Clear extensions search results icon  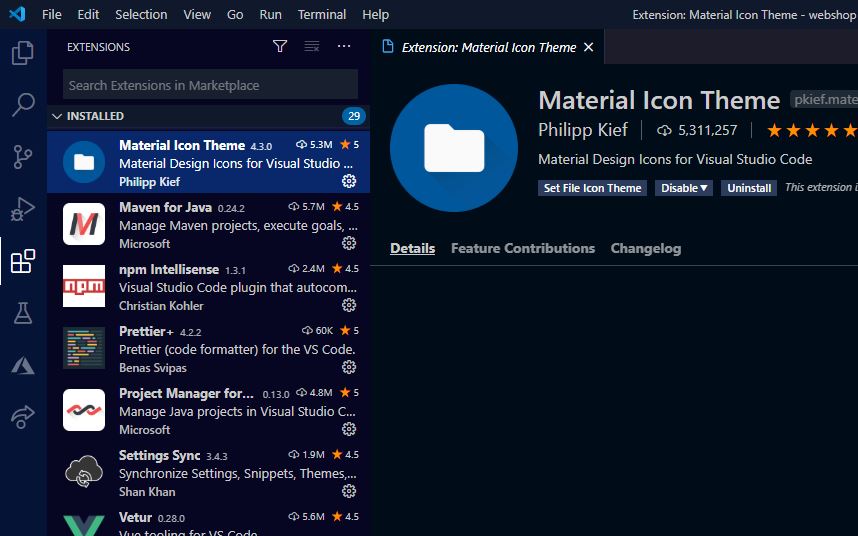pos(312,46)
